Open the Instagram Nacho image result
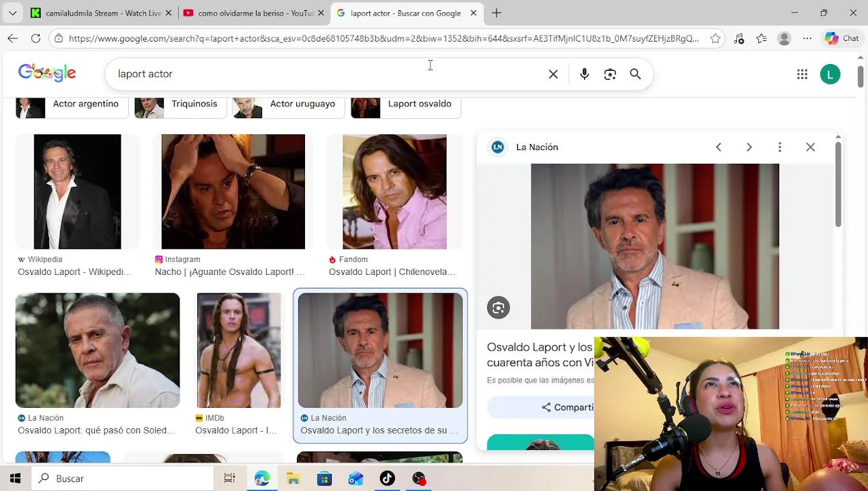The width and height of the screenshot is (868, 491). pos(233,192)
